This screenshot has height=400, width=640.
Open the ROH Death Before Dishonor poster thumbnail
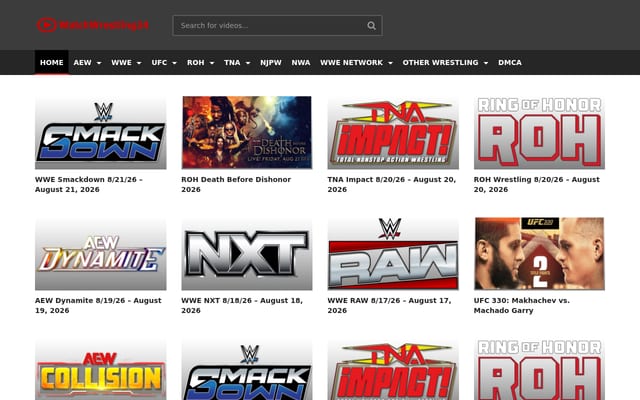247,133
